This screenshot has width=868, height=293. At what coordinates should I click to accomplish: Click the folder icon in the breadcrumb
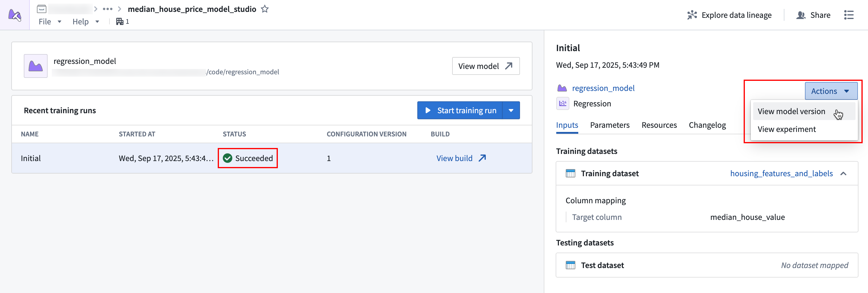point(41,9)
